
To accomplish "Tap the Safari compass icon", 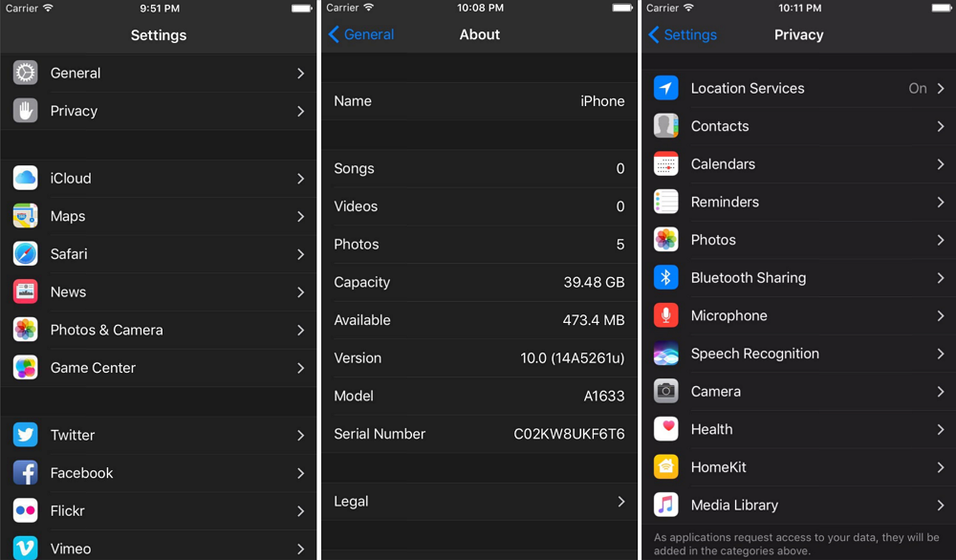I will click(26, 254).
